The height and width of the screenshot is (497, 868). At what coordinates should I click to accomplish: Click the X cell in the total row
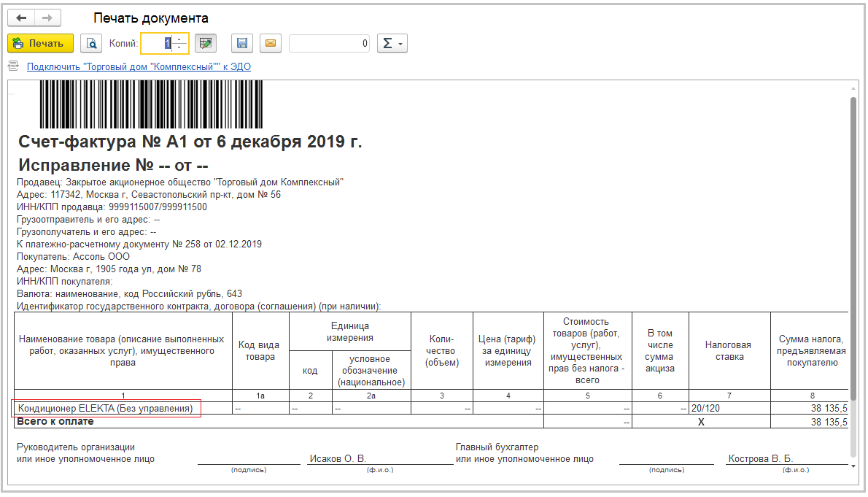701,423
